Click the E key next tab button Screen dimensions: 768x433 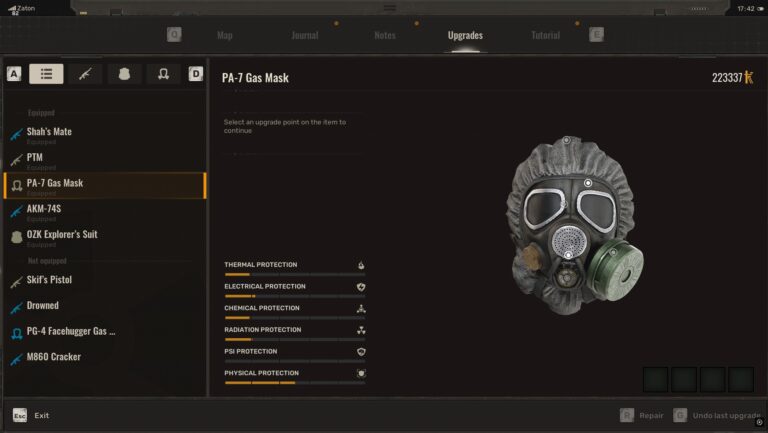596,34
